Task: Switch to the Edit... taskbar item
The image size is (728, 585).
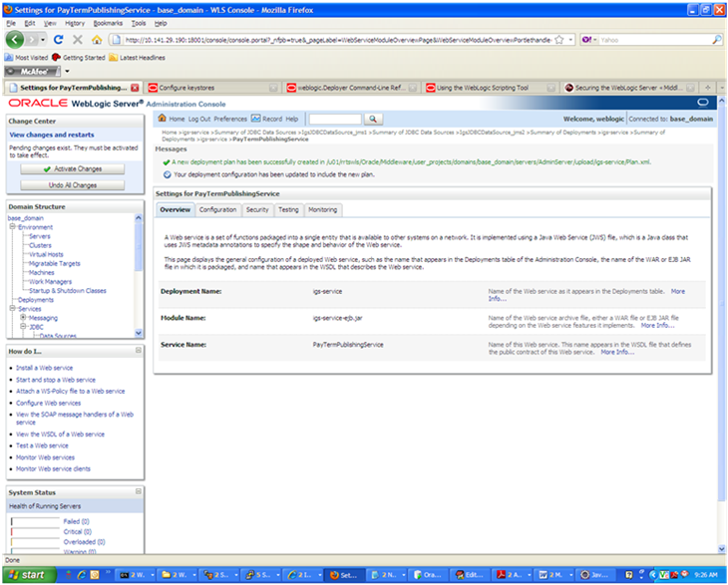Action: [x=470, y=575]
